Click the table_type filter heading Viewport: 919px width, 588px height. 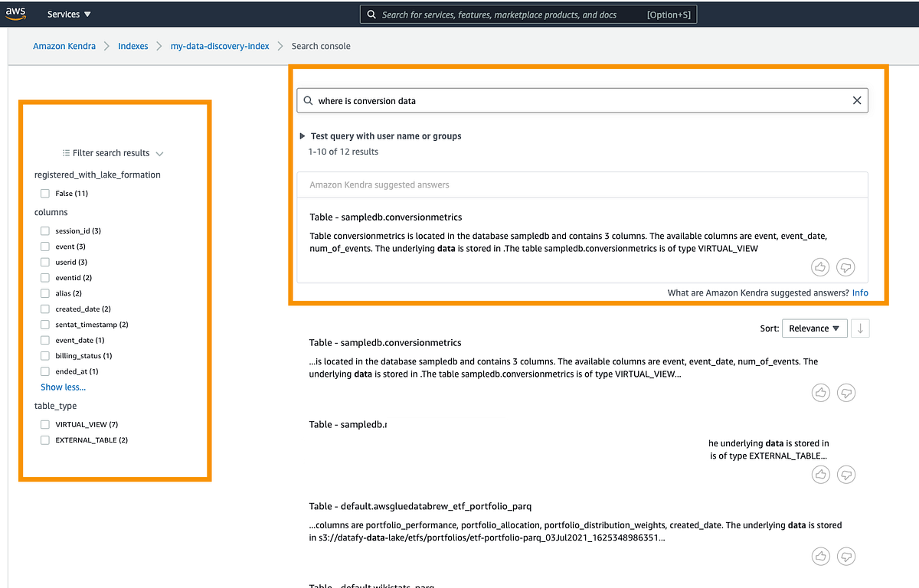[55, 406]
